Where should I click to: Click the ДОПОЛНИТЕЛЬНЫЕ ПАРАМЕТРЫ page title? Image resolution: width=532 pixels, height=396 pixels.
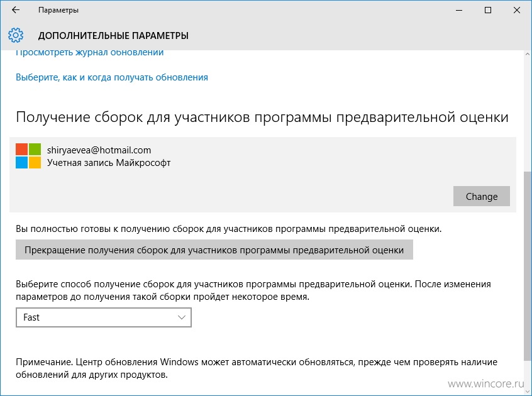[113, 36]
